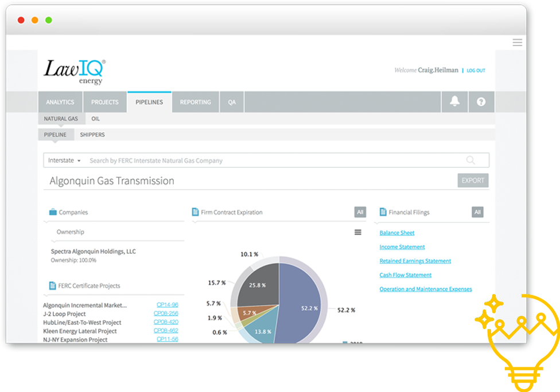Click the 1.9 % outer pie label
The width and height of the screenshot is (560, 392).
click(215, 317)
